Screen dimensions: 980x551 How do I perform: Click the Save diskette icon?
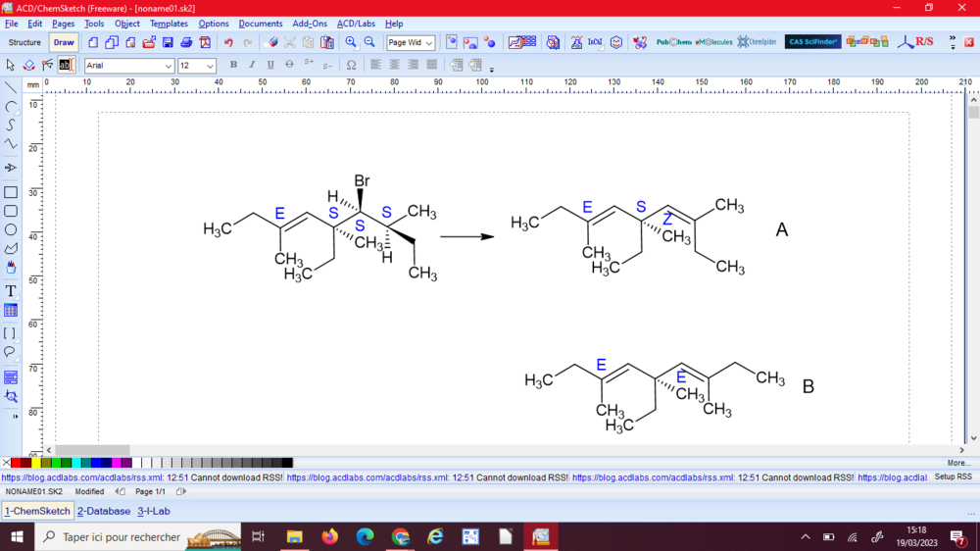pos(168,42)
